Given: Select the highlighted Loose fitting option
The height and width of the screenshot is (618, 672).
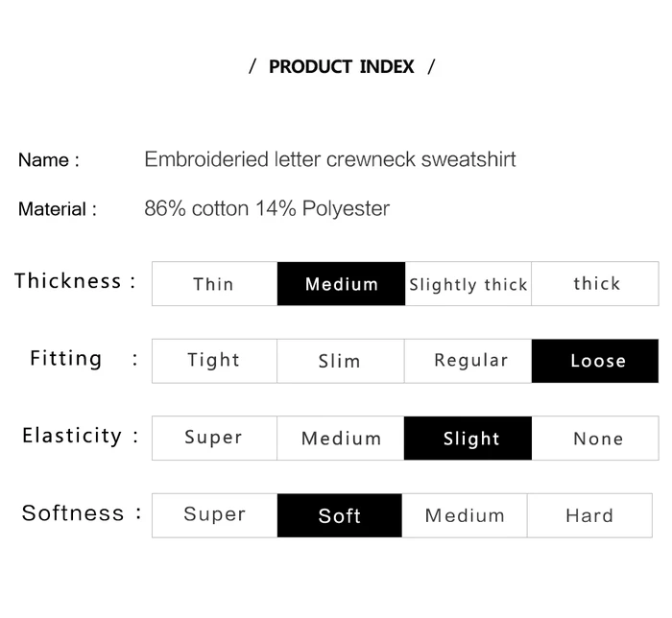Looking at the screenshot, I should [x=596, y=361].
